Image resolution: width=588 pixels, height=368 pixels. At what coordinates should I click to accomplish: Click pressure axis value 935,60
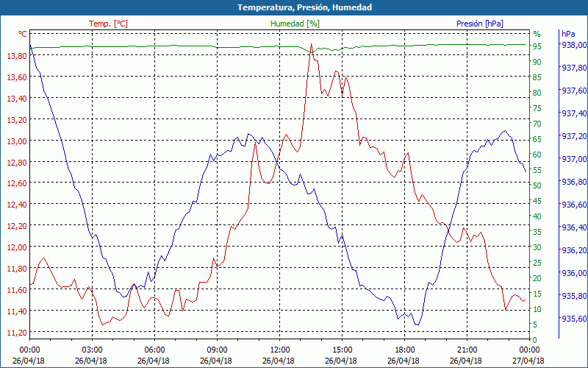pos(573,319)
